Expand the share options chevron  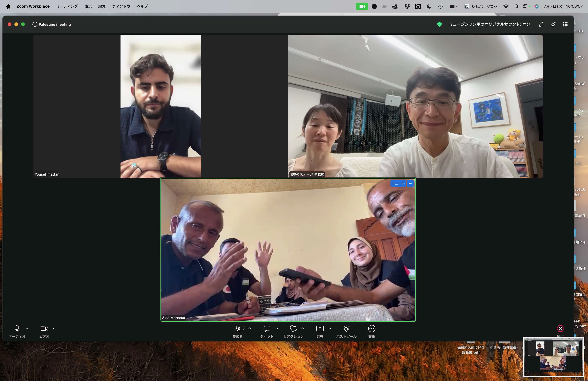330,328
